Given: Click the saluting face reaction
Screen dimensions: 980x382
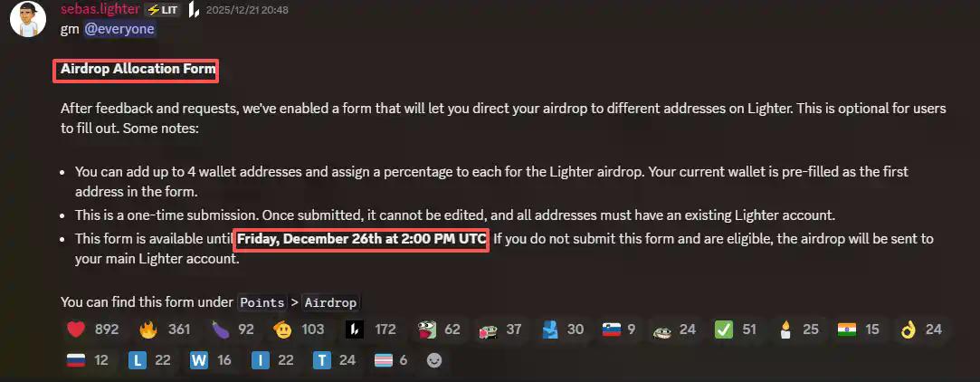Looking at the screenshot, I should tap(299, 329).
